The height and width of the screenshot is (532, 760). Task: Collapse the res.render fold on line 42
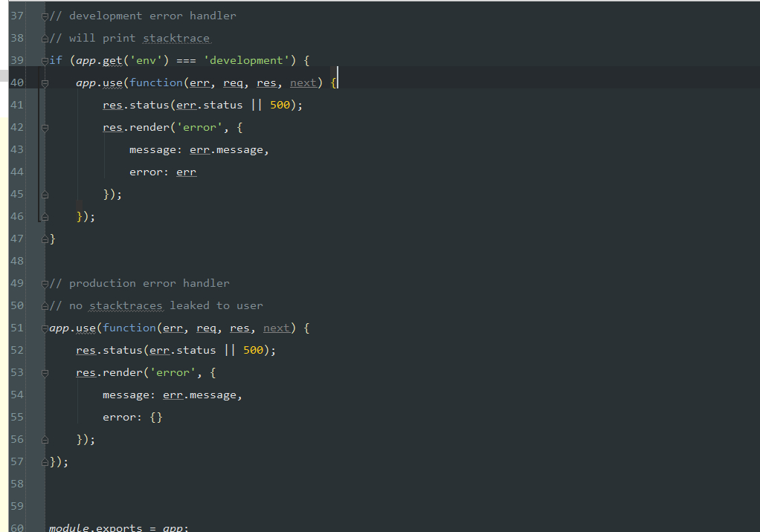tap(45, 127)
